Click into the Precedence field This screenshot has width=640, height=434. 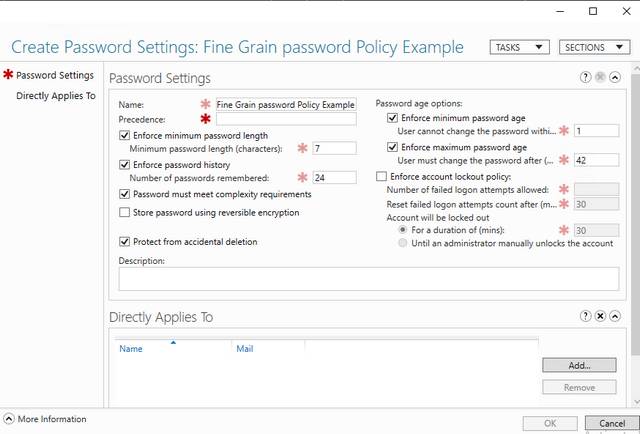point(286,119)
